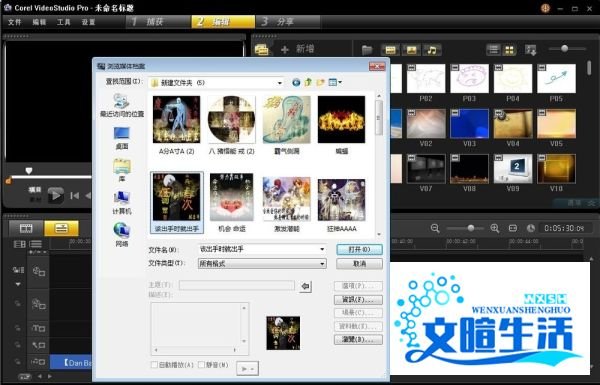Enable the 靜音(M) checkbox
This screenshot has height=385, width=600.
coord(202,365)
